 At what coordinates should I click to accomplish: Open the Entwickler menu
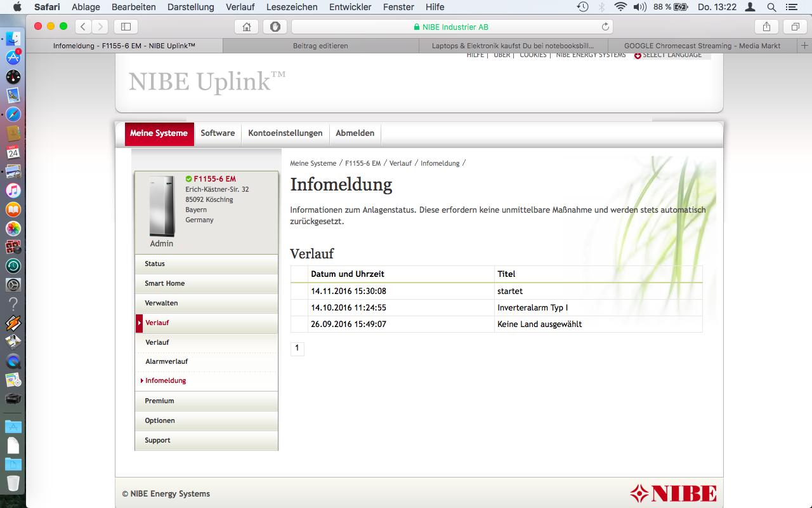click(x=350, y=7)
